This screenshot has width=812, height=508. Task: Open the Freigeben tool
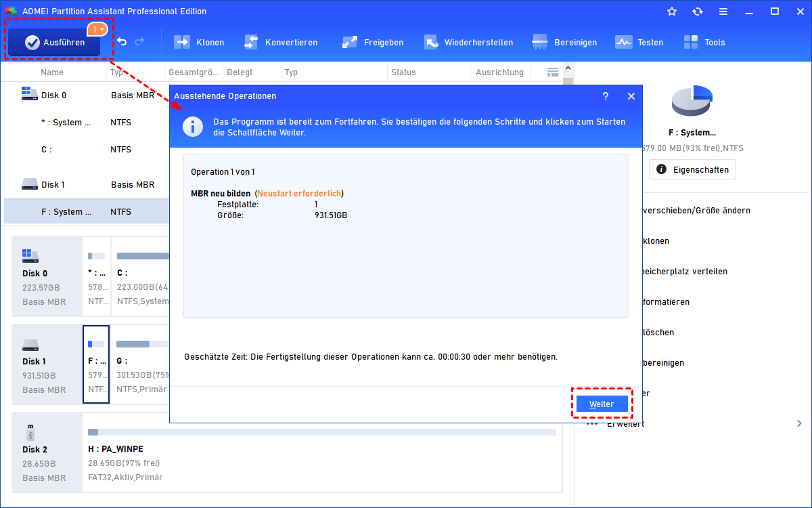373,42
